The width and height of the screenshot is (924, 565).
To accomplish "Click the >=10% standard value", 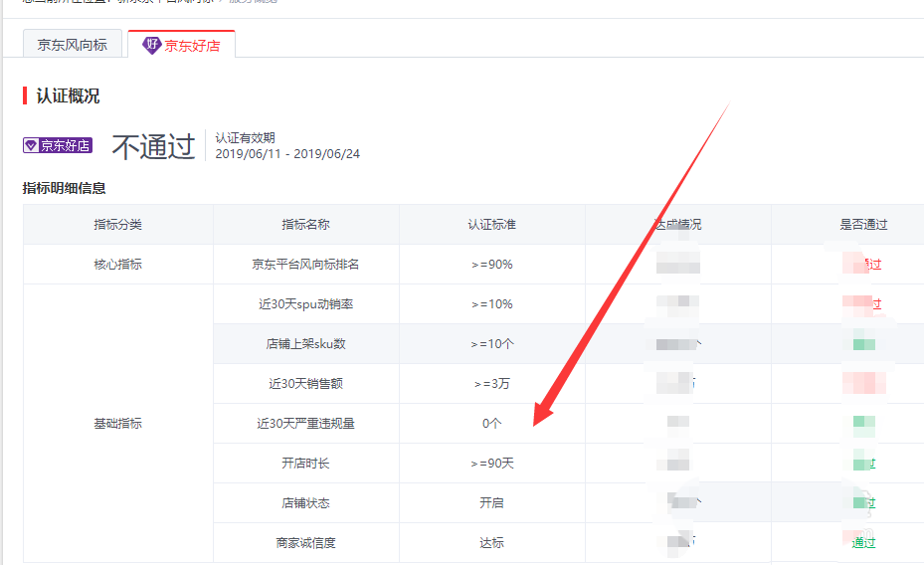I will [x=491, y=304].
